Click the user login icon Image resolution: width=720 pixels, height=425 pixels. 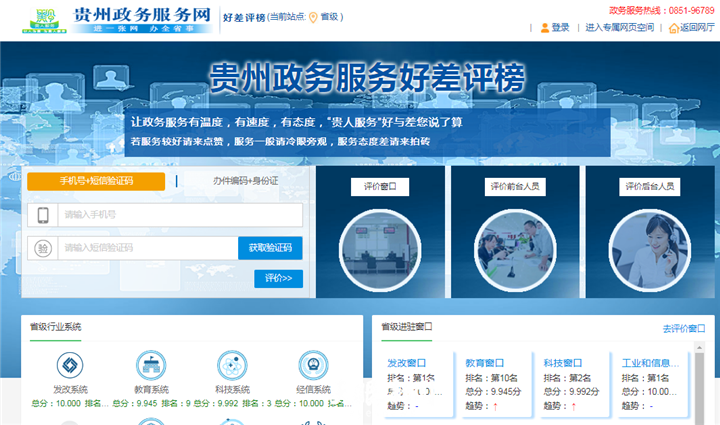click(545, 28)
